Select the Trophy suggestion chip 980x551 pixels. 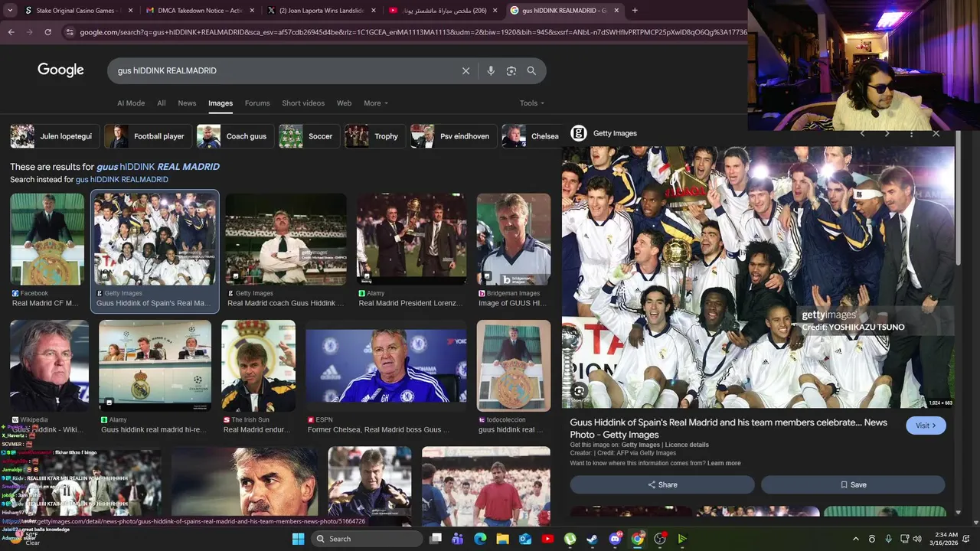point(374,136)
